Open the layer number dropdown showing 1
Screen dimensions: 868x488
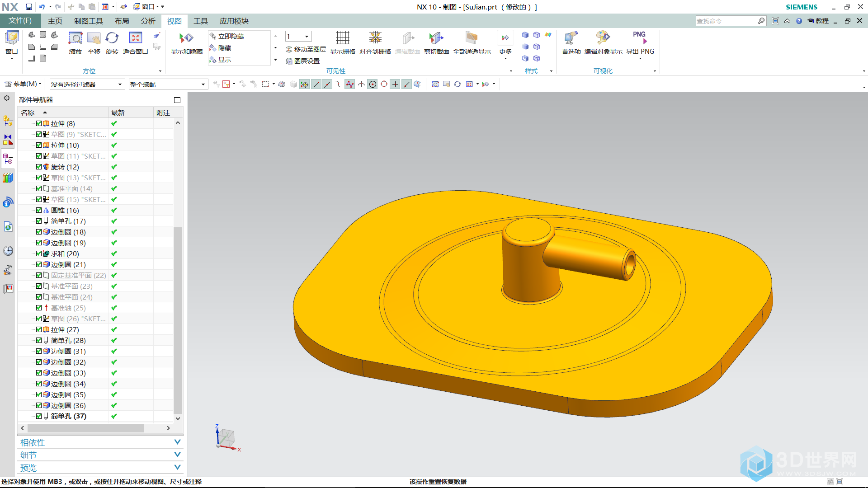tap(298, 36)
